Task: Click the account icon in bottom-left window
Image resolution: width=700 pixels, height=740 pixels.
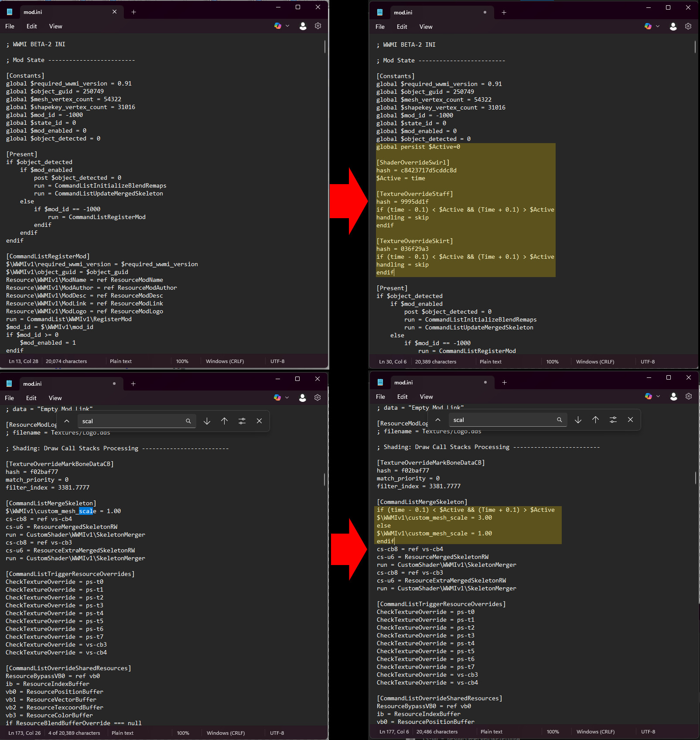Action: coord(303,397)
